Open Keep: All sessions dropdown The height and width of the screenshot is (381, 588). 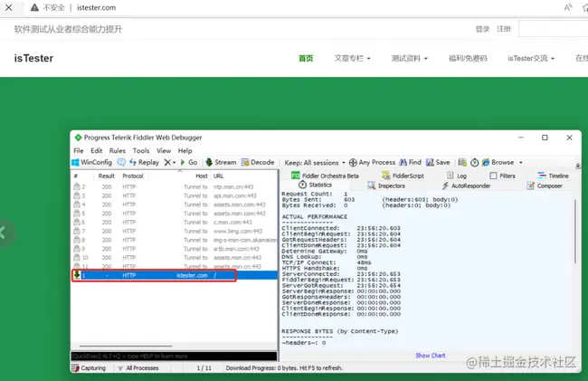pyautogui.click(x=315, y=163)
